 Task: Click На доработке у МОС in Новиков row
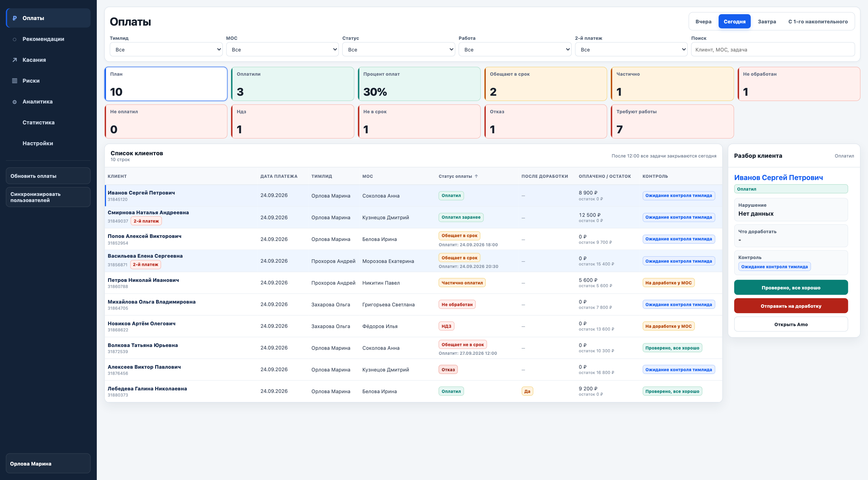click(x=669, y=326)
